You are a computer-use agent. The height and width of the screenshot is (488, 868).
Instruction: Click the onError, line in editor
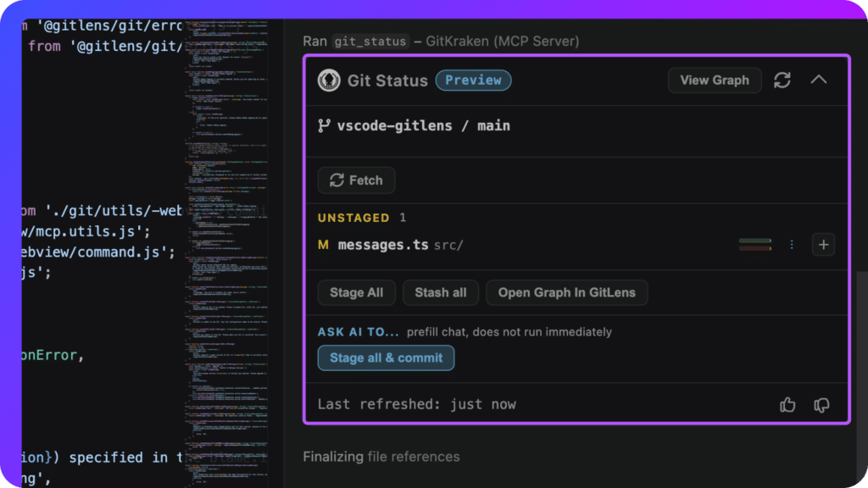tap(53, 355)
